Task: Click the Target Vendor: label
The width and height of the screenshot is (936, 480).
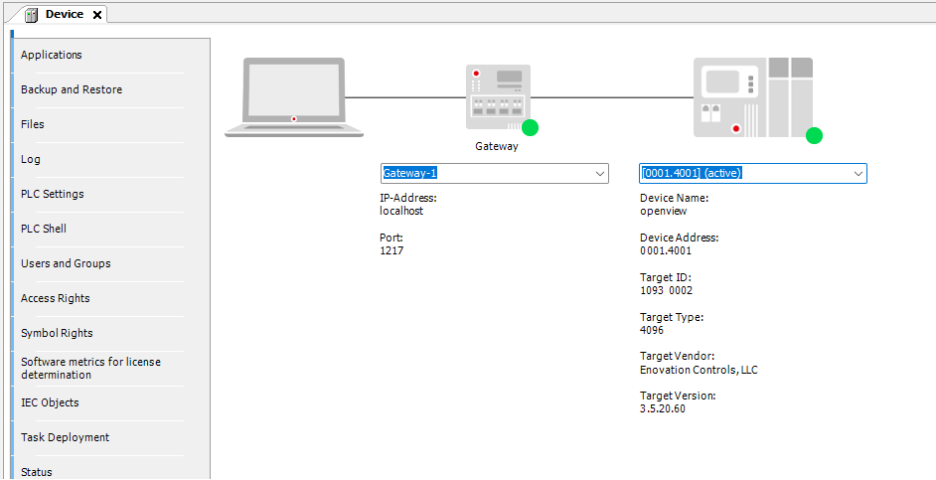Action: (x=677, y=356)
